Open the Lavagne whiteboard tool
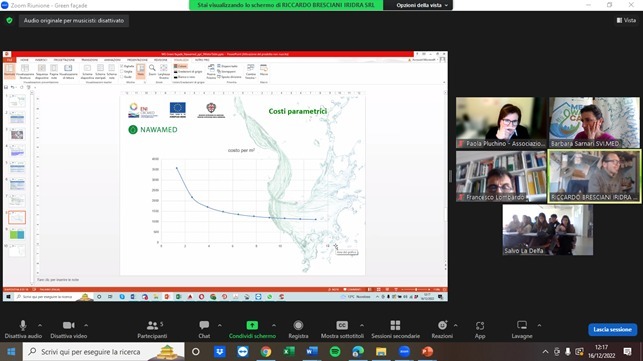This screenshot has height=361, width=643. [522, 329]
